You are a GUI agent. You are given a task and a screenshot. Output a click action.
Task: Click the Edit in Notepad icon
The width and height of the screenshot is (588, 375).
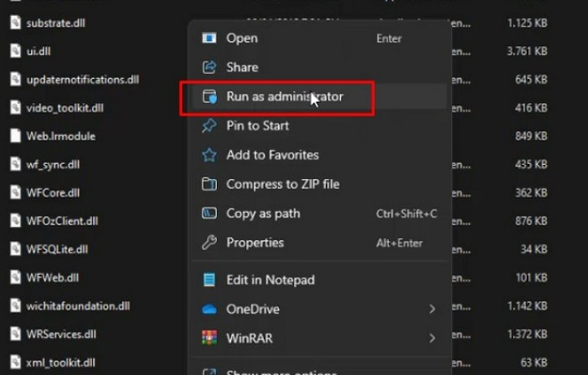point(210,280)
